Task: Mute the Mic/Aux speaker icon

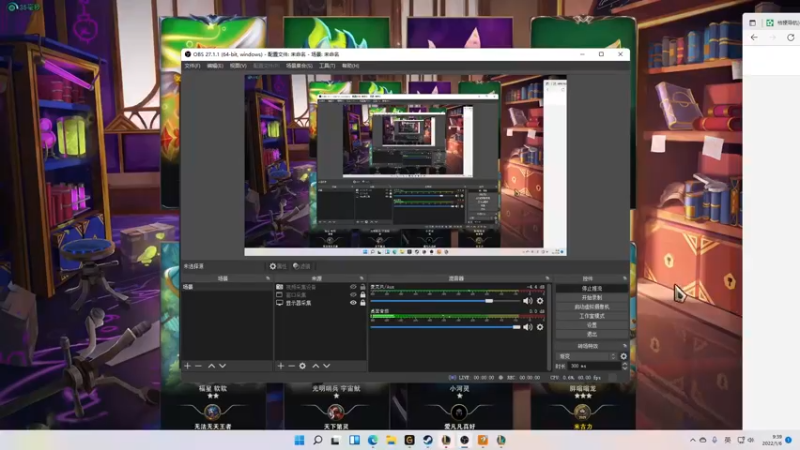Action: coord(528,301)
